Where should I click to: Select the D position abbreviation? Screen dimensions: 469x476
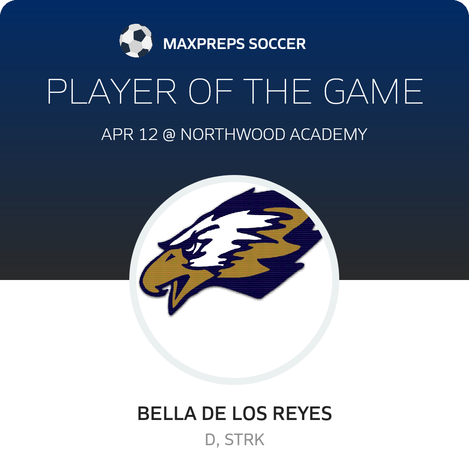(x=210, y=440)
